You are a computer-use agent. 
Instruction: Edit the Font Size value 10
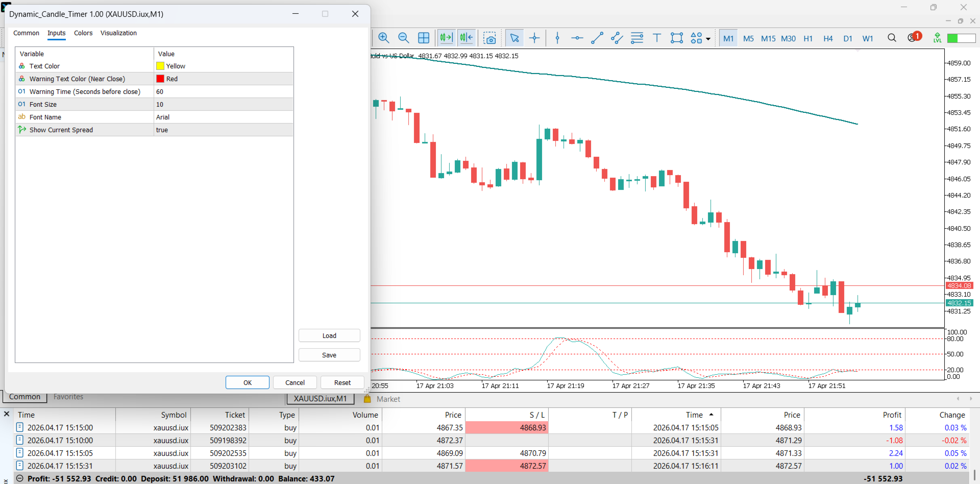(224, 104)
